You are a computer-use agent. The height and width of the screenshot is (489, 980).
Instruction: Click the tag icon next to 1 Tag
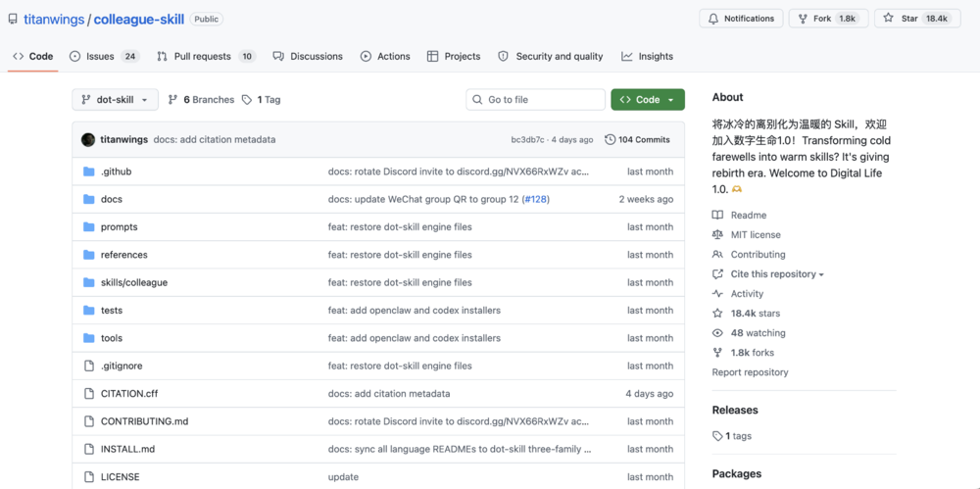pos(247,99)
